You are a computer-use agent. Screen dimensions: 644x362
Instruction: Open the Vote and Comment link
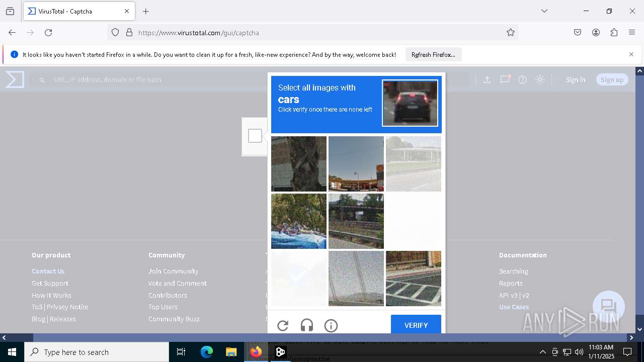point(178,283)
